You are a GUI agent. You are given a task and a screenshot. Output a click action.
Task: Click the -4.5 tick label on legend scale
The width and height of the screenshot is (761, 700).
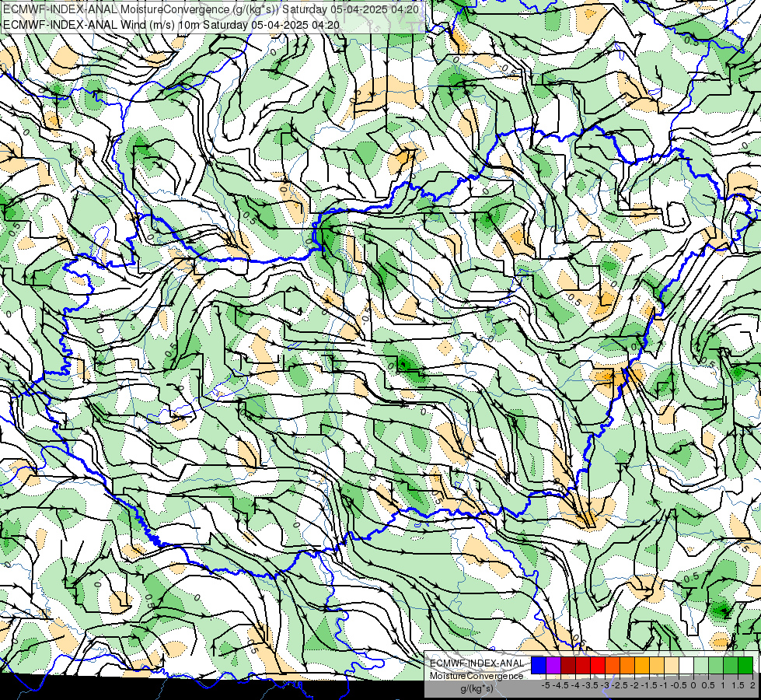pos(560,685)
